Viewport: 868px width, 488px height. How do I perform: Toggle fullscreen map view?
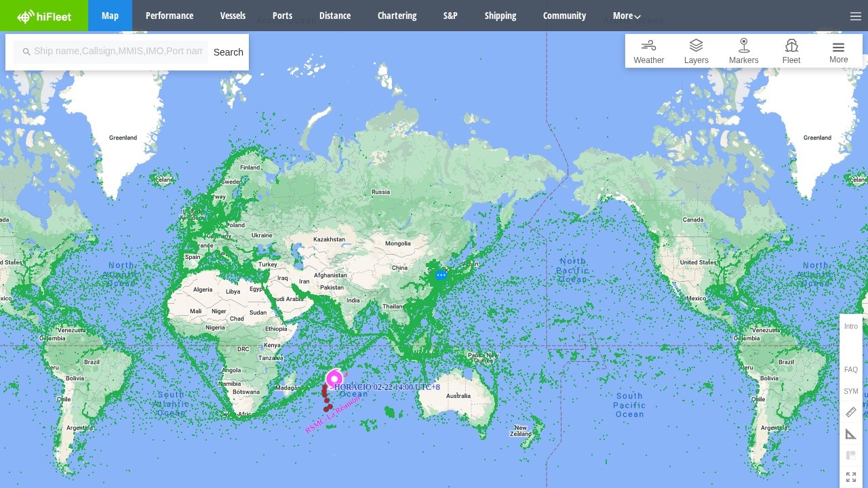(851, 477)
